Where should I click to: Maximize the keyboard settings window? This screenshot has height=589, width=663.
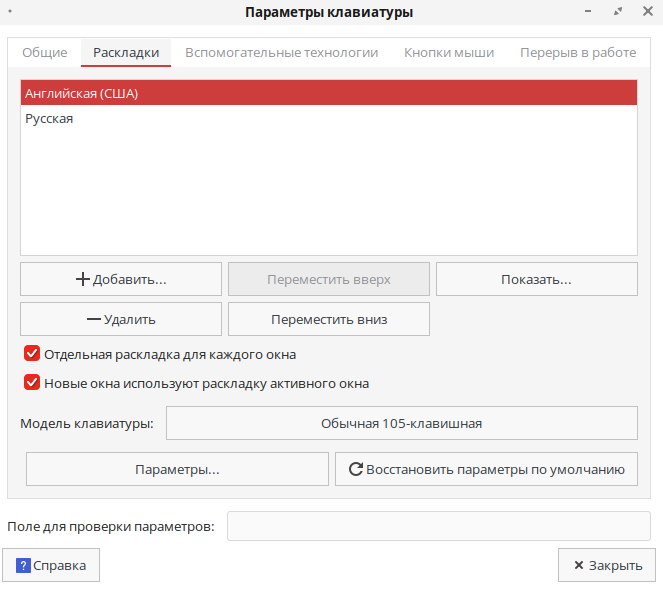(619, 12)
